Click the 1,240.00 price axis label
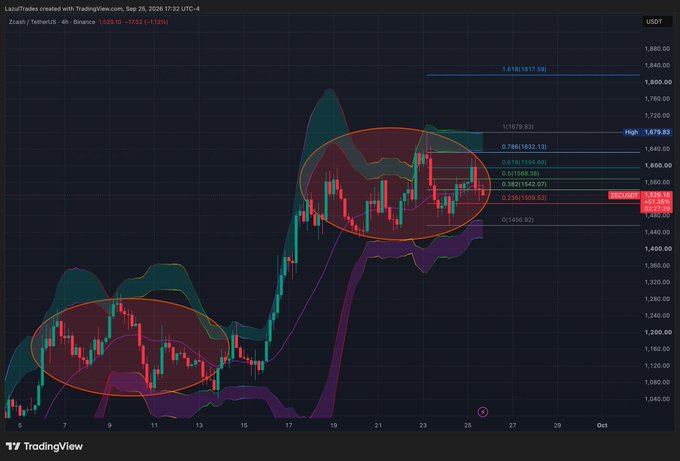This screenshot has width=680, height=461. point(658,316)
